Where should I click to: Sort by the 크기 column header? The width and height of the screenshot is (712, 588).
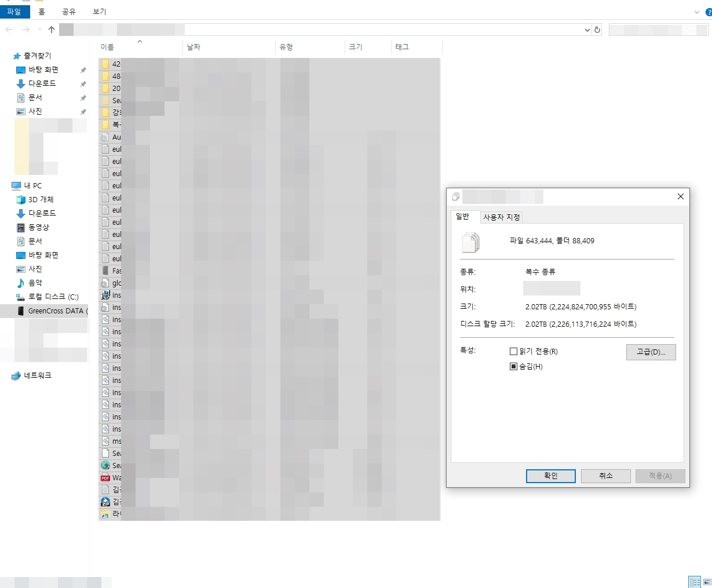coord(368,47)
